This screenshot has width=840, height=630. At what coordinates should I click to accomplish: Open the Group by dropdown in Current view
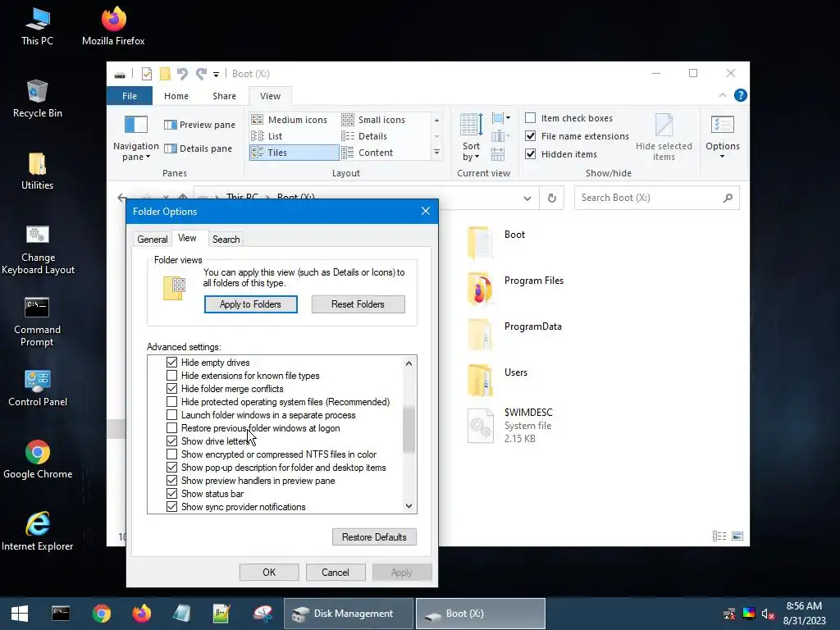[501, 118]
